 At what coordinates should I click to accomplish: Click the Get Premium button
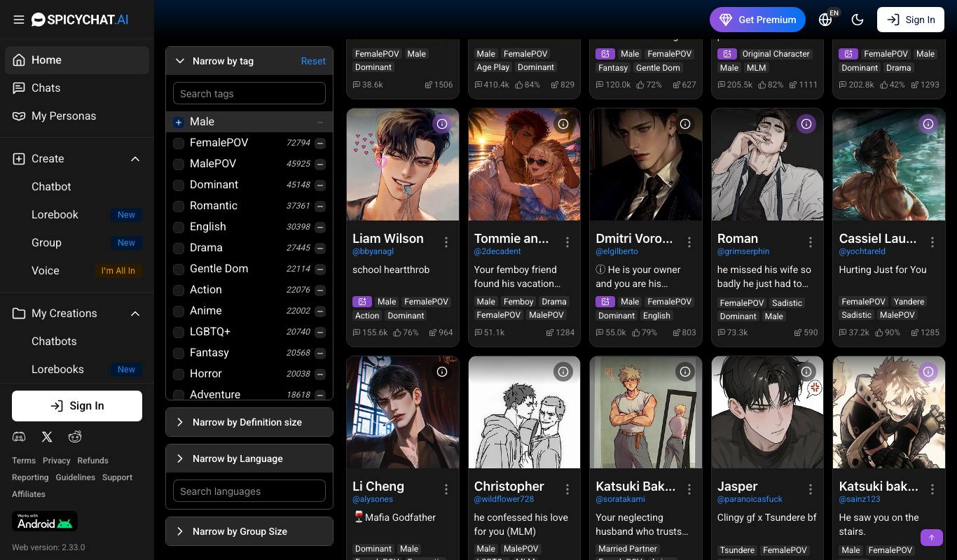(757, 20)
